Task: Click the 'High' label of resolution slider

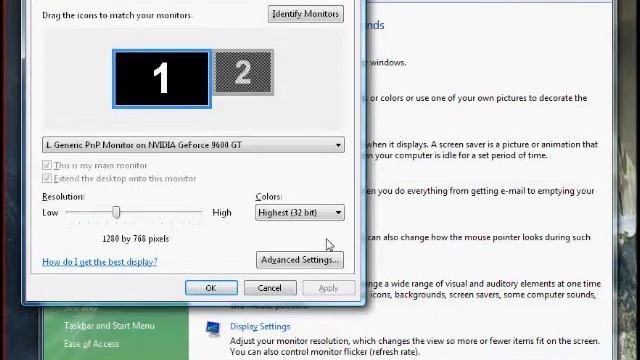Action: 222,213
